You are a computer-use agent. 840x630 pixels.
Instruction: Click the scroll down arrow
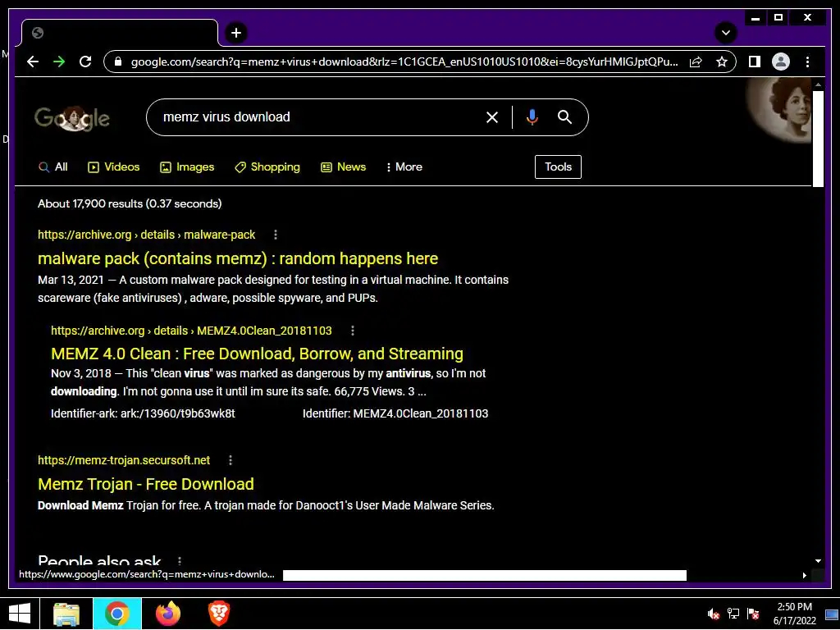(818, 561)
